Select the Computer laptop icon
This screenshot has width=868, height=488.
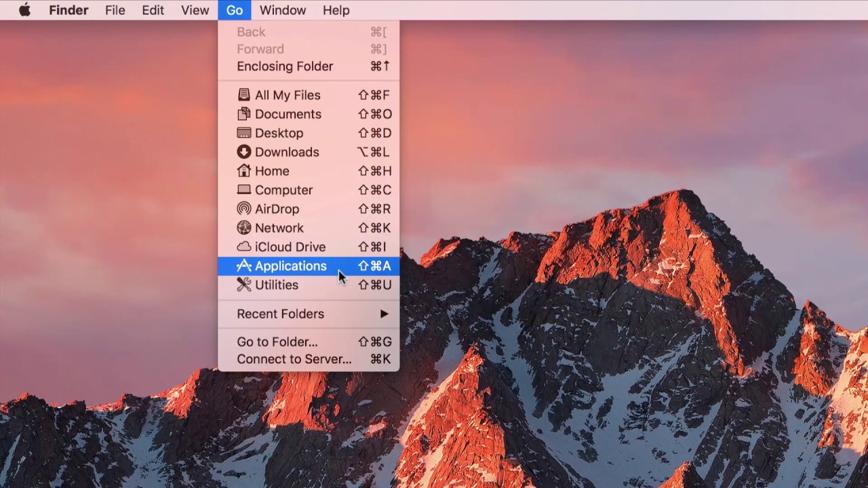click(x=243, y=190)
